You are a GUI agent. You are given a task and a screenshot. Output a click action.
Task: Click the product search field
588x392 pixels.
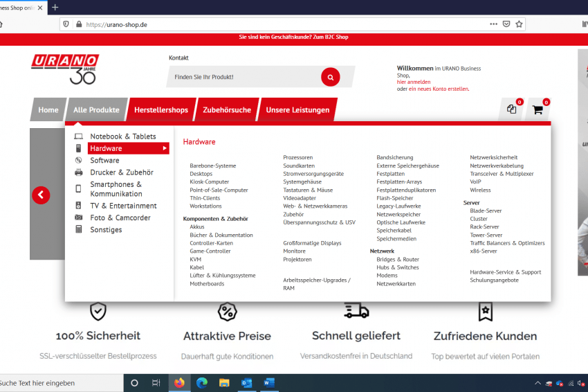point(244,77)
